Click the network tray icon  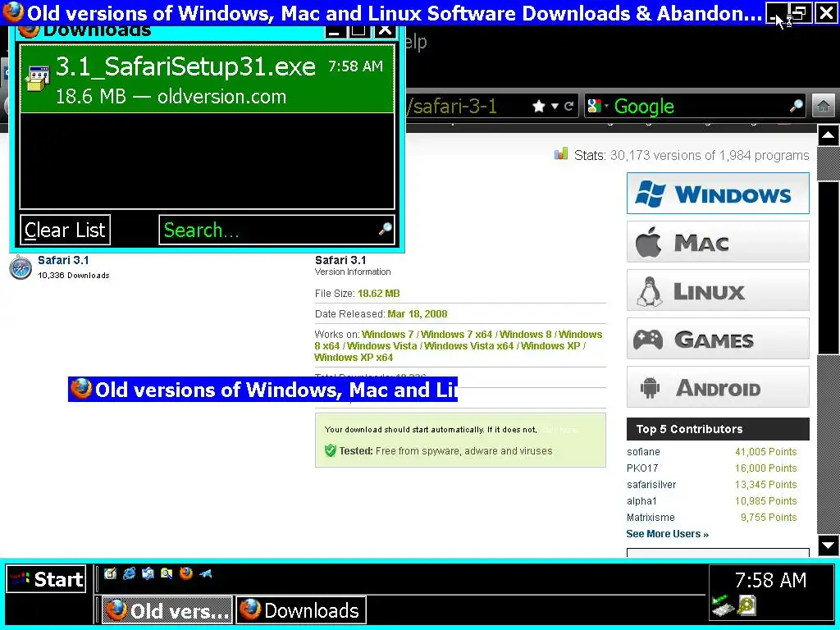coord(721,605)
